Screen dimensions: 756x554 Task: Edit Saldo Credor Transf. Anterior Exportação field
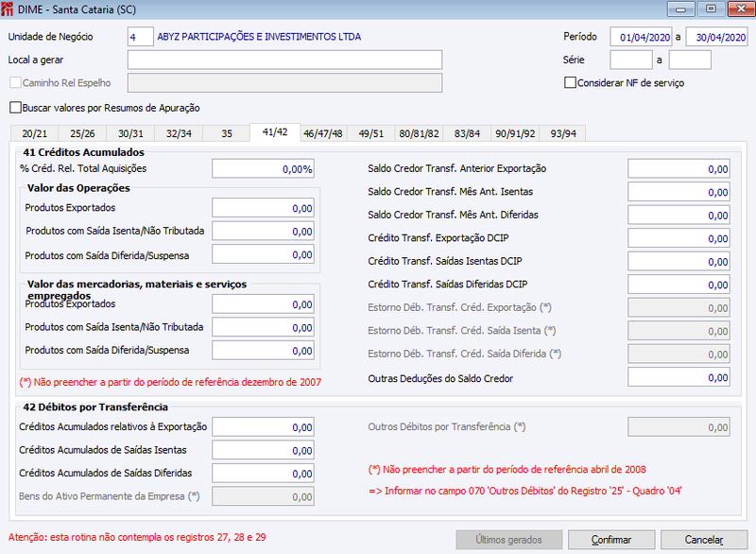(679, 169)
